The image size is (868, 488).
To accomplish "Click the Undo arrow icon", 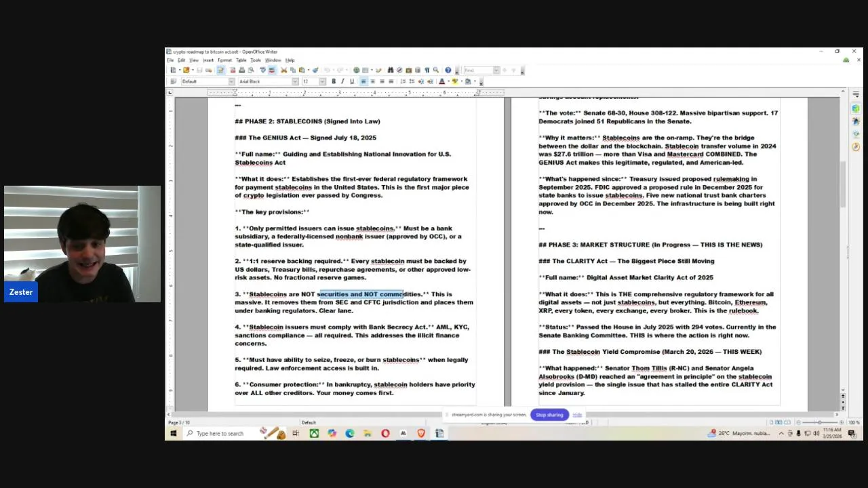I will [x=328, y=70].
